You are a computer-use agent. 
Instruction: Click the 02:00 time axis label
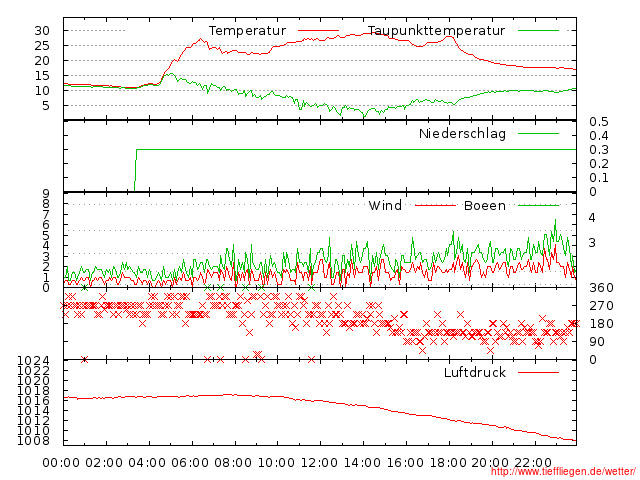point(104,463)
